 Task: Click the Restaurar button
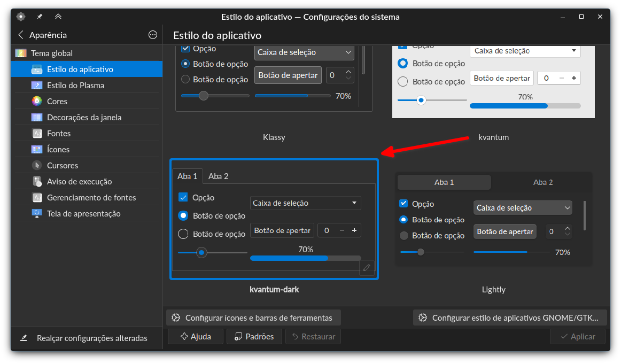(x=313, y=336)
